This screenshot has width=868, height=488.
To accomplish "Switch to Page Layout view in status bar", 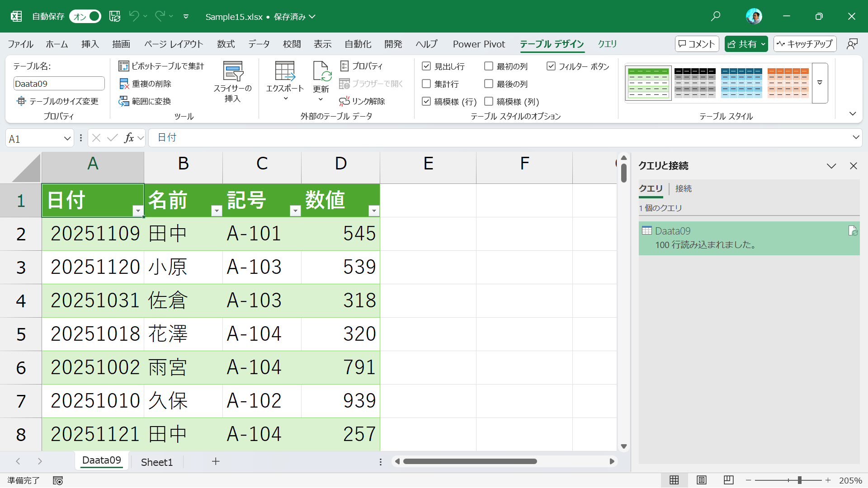I will (701, 480).
